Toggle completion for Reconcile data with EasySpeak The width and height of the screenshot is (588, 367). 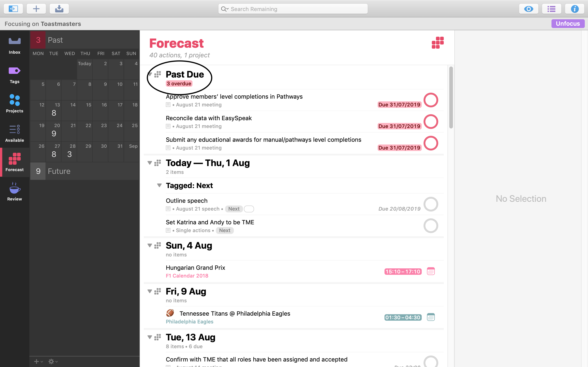(x=432, y=122)
